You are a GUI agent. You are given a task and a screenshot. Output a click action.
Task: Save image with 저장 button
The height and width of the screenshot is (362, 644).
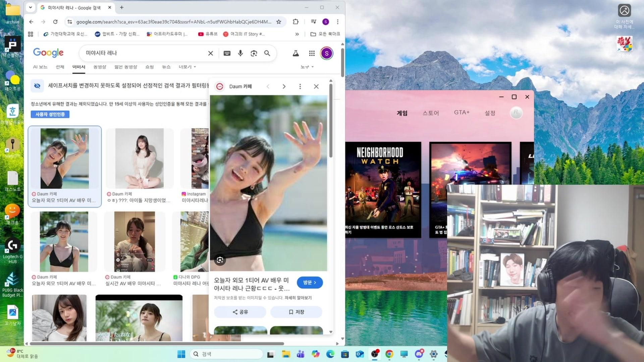296,312
